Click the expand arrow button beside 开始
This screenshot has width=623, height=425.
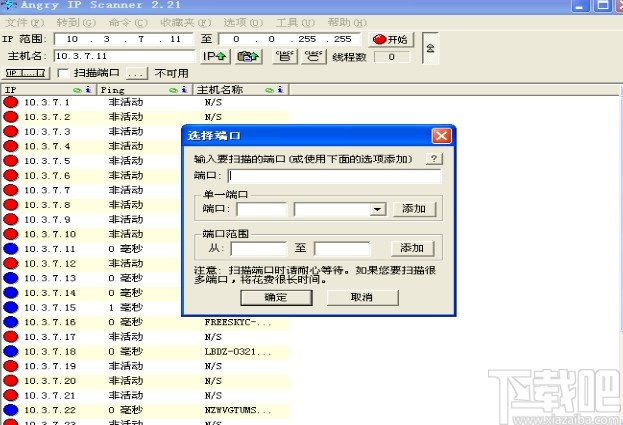pos(430,48)
